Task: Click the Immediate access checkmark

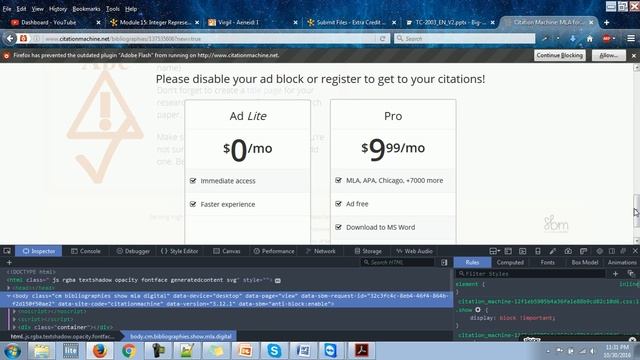Action: tap(193, 181)
